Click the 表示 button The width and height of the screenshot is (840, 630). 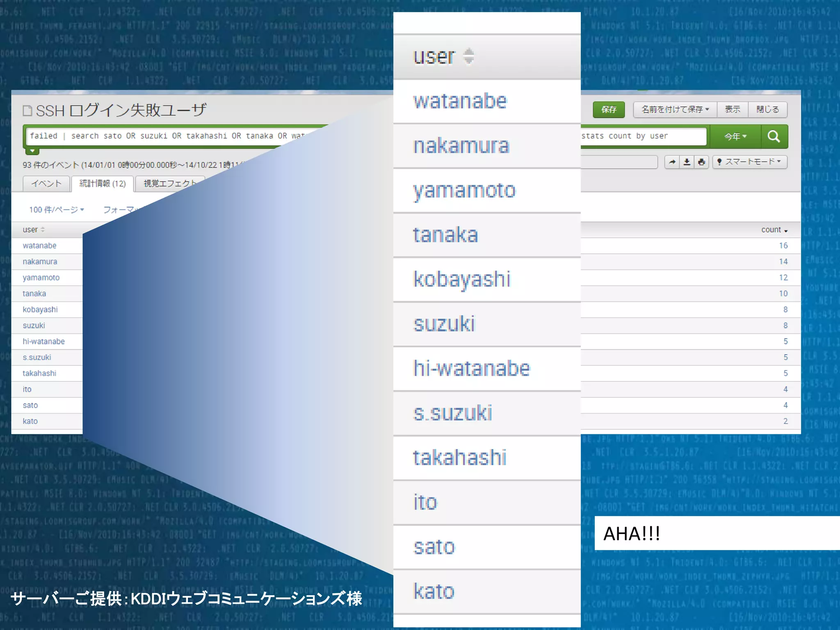click(x=733, y=110)
